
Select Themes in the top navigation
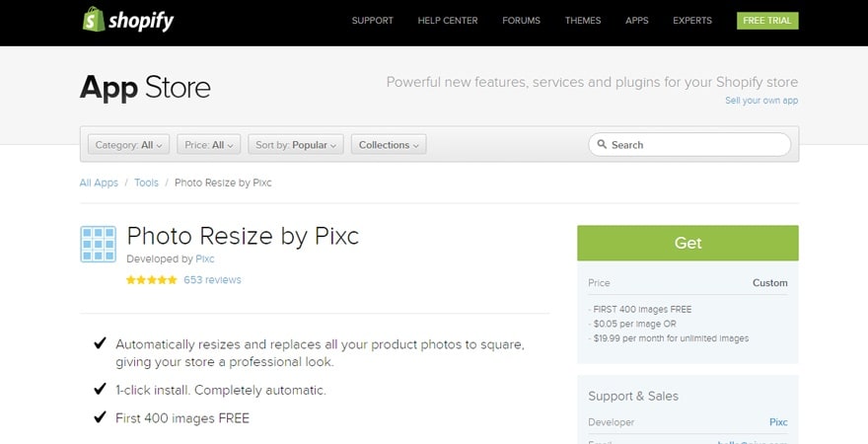pyautogui.click(x=583, y=21)
